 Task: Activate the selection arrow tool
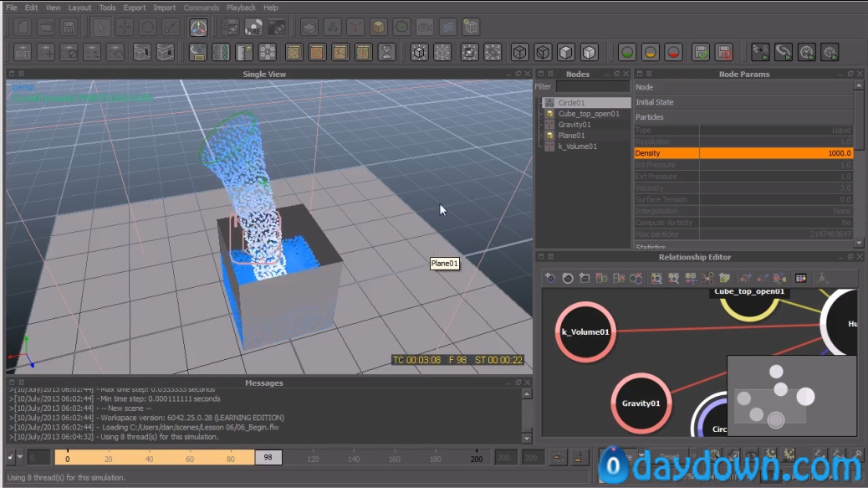[x=100, y=27]
